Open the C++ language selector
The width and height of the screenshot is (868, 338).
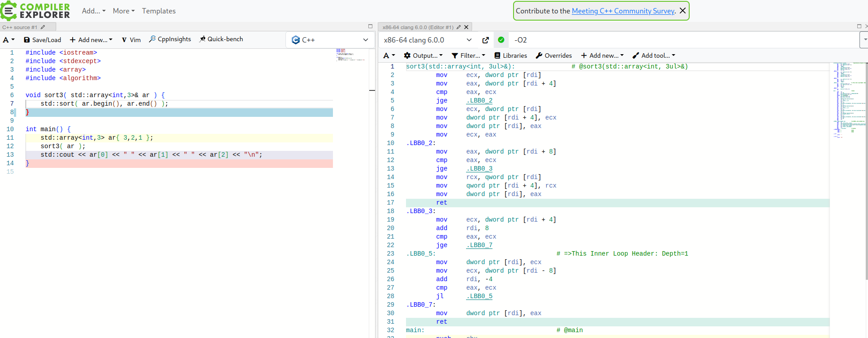(x=330, y=40)
